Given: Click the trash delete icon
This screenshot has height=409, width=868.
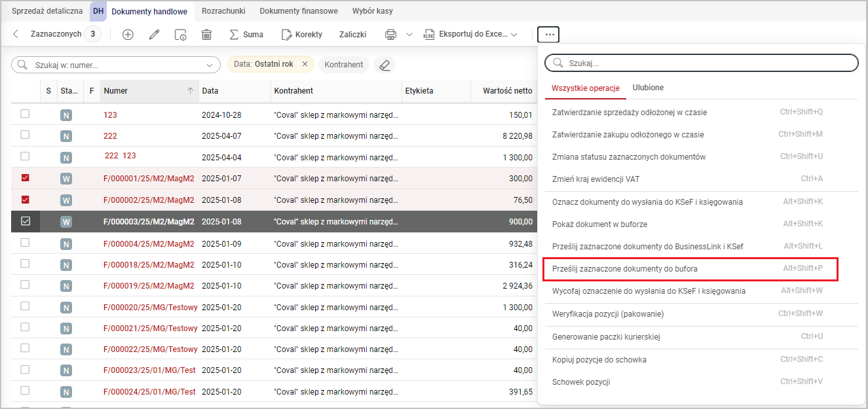Looking at the screenshot, I should coord(206,35).
